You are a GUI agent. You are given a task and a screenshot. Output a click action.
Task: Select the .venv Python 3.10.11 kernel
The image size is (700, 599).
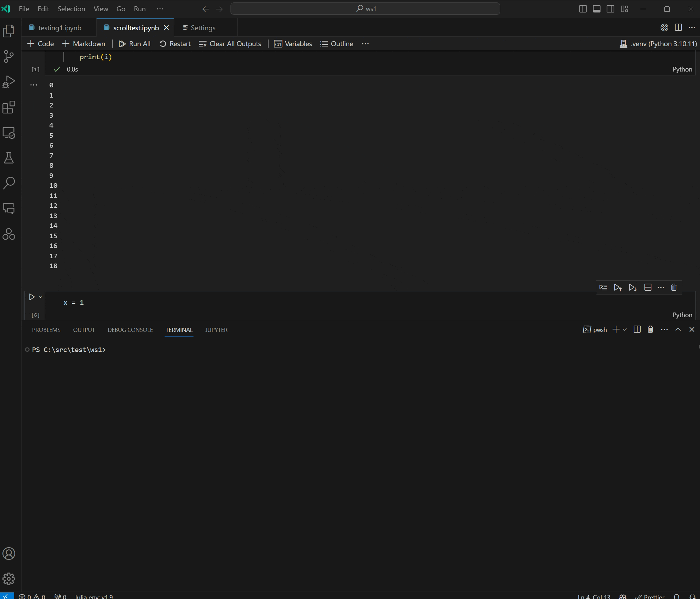pyautogui.click(x=658, y=44)
